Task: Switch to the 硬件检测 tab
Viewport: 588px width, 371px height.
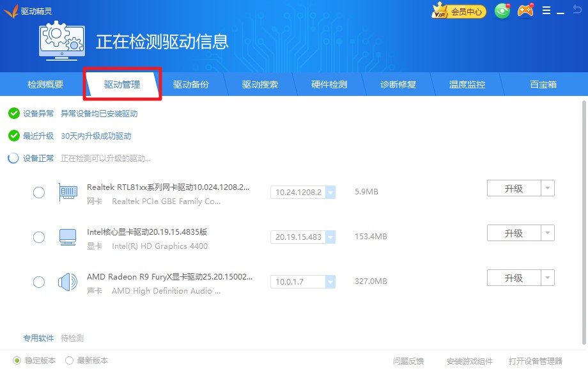Action: point(329,84)
